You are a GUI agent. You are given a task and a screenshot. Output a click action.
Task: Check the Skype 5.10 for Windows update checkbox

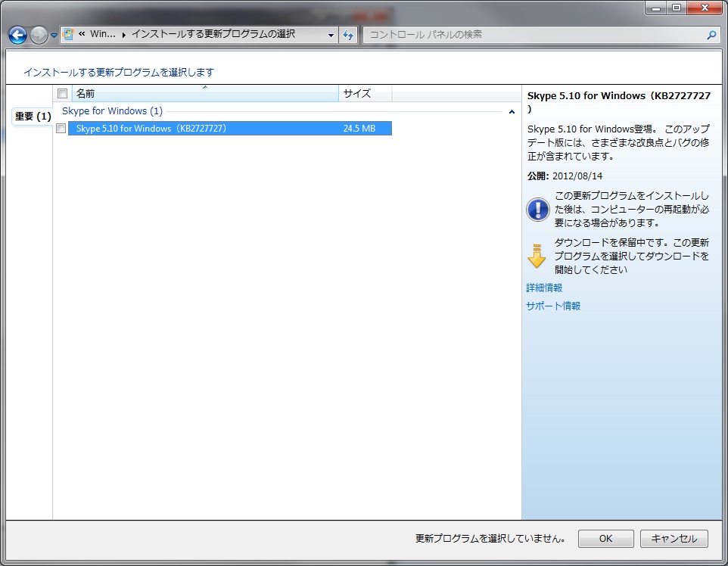pyautogui.click(x=61, y=128)
